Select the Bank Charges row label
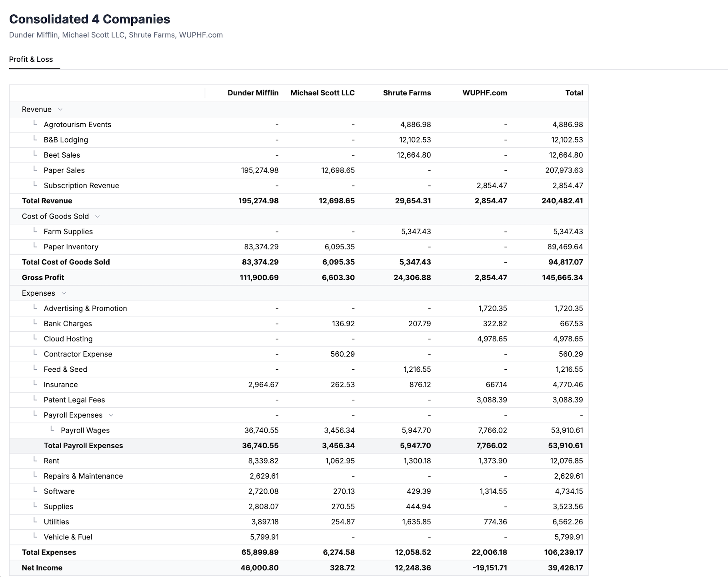The image size is (728, 577). (68, 324)
